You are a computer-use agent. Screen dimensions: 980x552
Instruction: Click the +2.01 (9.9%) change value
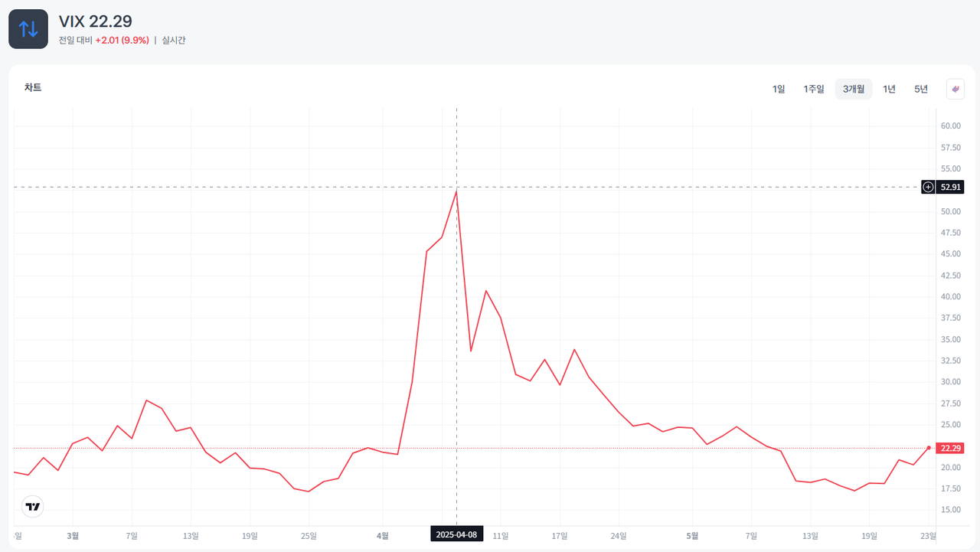(x=122, y=40)
